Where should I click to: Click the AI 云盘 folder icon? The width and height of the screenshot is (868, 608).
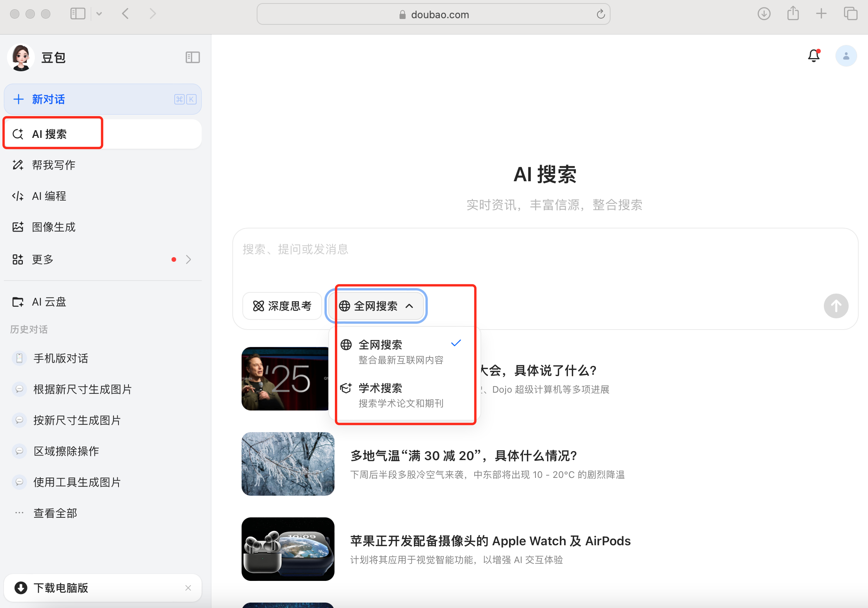(18, 302)
